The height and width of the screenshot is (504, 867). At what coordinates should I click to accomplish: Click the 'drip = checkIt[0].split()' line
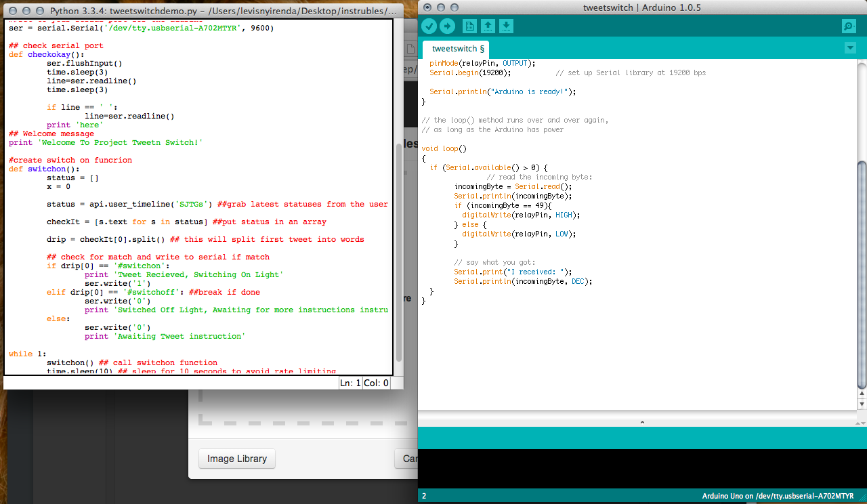[205, 240]
